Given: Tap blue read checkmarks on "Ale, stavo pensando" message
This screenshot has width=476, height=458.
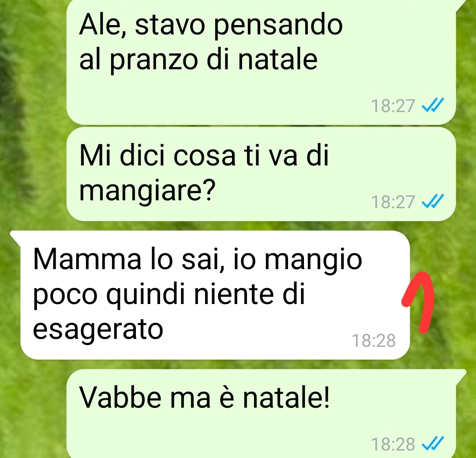Looking at the screenshot, I should (x=433, y=105).
